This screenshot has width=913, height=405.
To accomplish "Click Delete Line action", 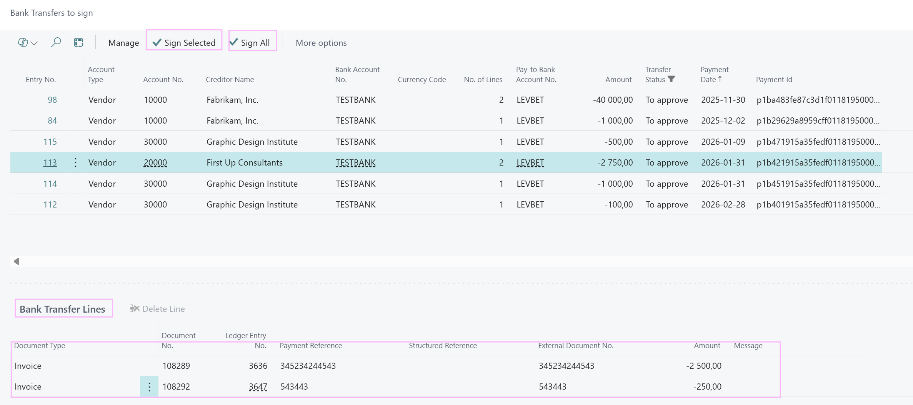I will point(158,309).
